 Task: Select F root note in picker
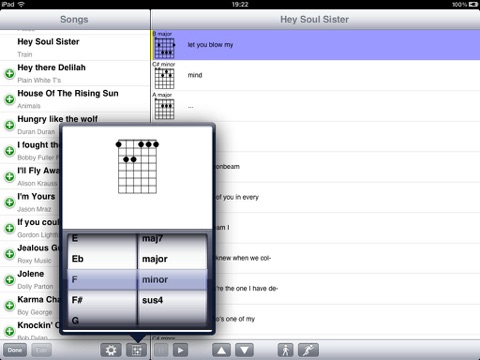102,279
